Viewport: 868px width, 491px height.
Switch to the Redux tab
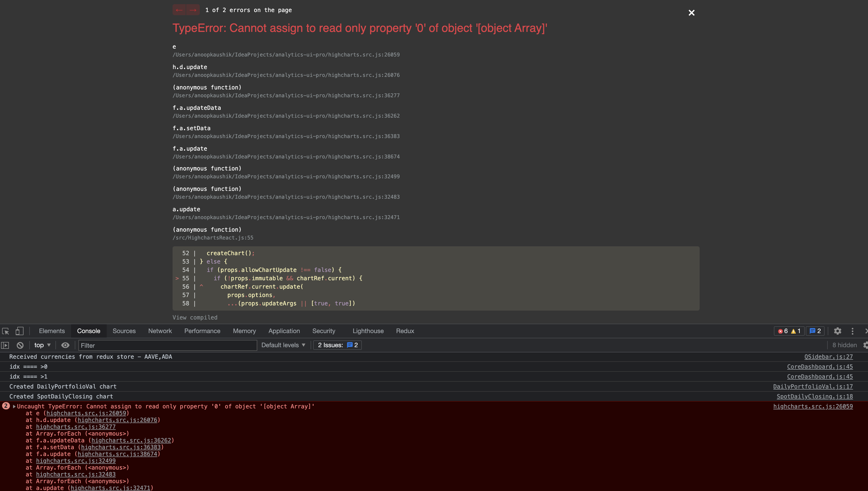[405, 331]
